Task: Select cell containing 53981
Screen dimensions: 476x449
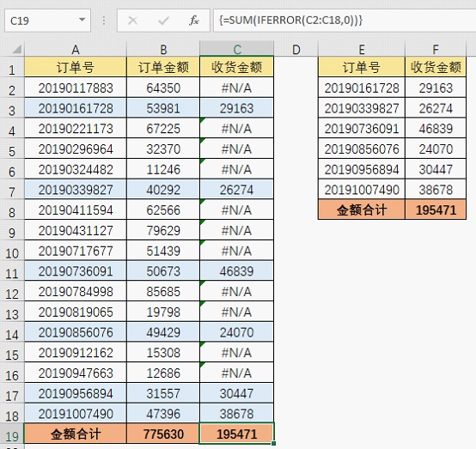Action: pyautogui.click(x=163, y=108)
